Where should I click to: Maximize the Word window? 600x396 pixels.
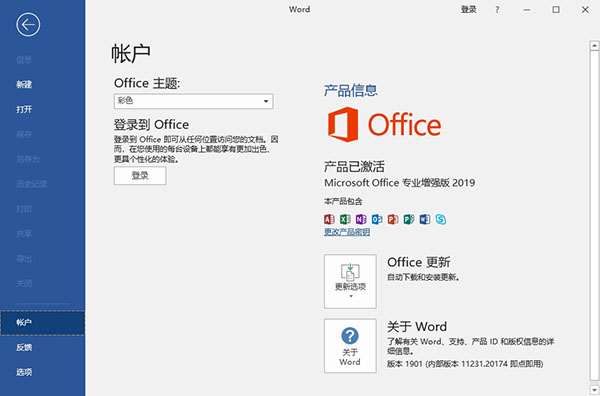coord(556,10)
